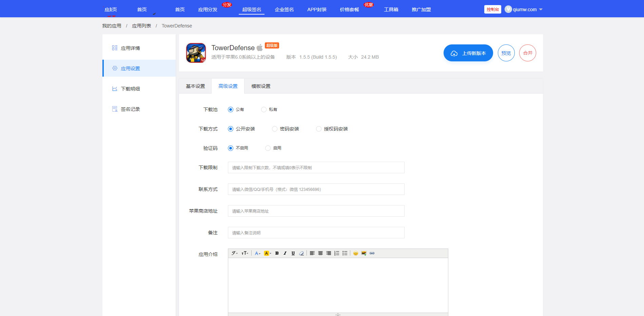Screen dimensions: 644x316
Task: Select the 私有 download pool option
Action: click(x=264, y=110)
